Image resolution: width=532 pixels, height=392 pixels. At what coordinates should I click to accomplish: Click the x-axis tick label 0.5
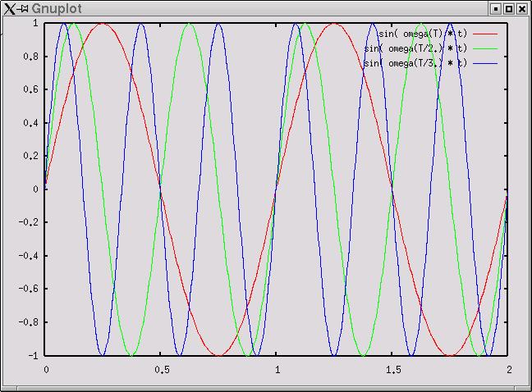(161, 371)
